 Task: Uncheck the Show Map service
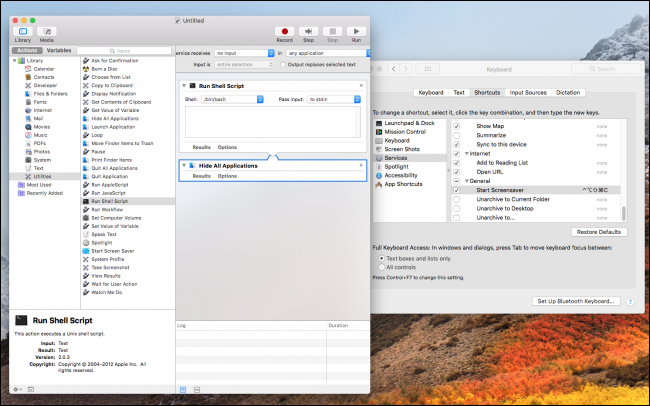456,126
